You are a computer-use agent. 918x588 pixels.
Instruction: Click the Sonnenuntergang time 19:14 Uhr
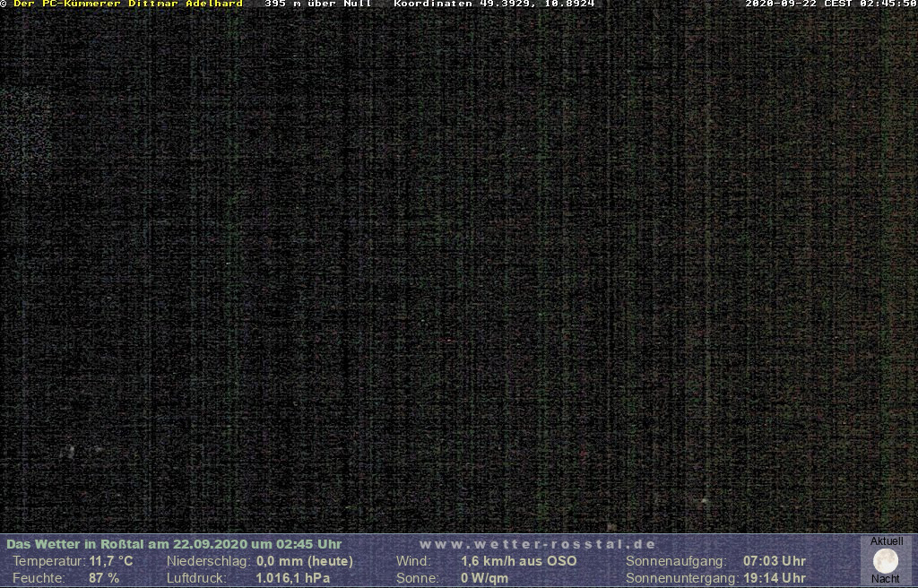[774, 578]
